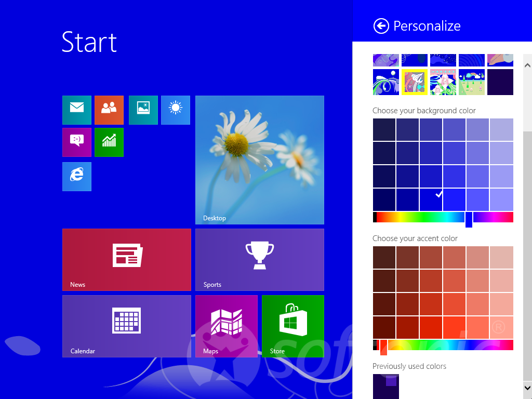Launch the Internet Explorer tile

point(77,177)
